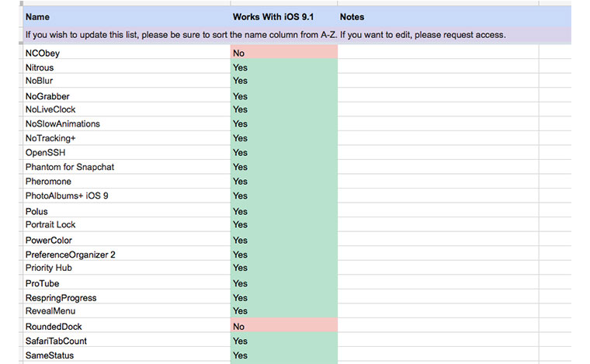Click the Yes cell for Phantom for Snapchat

[284, 167]
